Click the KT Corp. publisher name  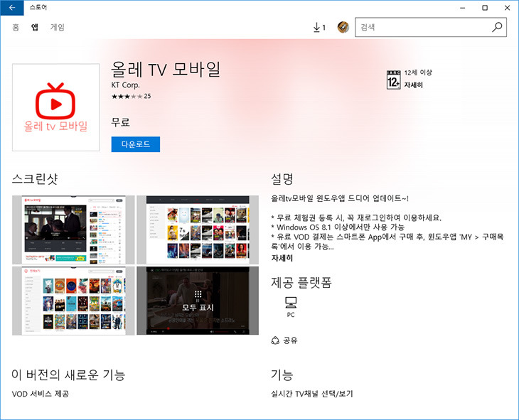coord(125,85)
